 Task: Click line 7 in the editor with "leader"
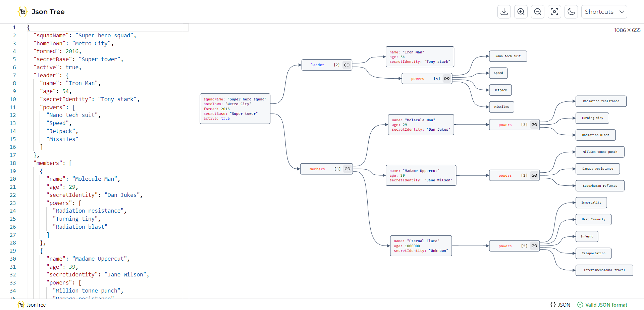51,75
